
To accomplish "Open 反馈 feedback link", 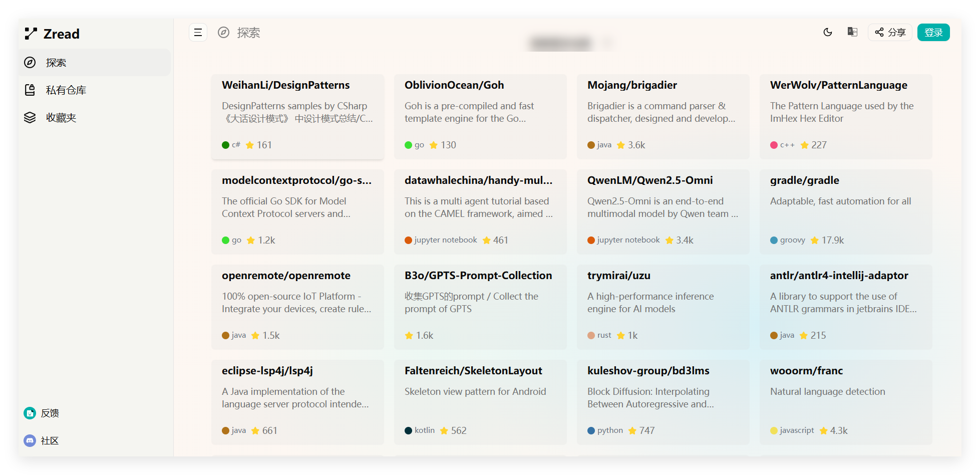I will coord(42,413).
